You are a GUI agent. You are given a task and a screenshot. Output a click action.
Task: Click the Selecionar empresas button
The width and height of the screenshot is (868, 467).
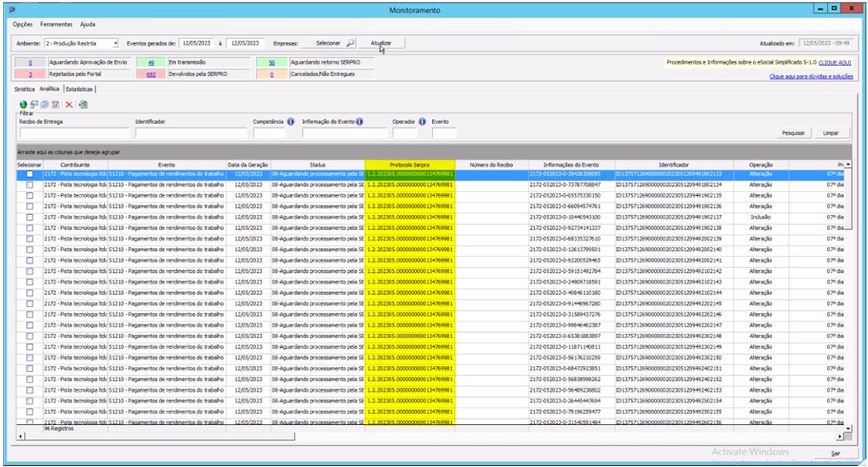click(x=328, y=43)
